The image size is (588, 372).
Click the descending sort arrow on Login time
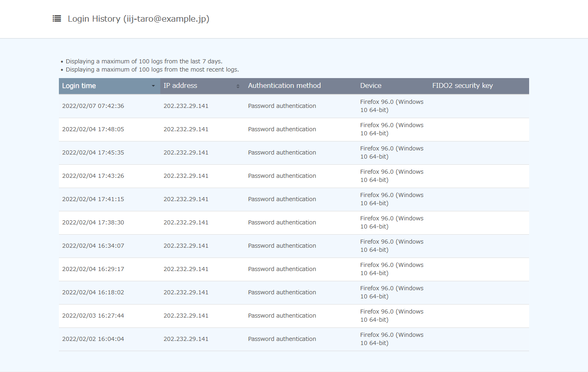(153, 86)
